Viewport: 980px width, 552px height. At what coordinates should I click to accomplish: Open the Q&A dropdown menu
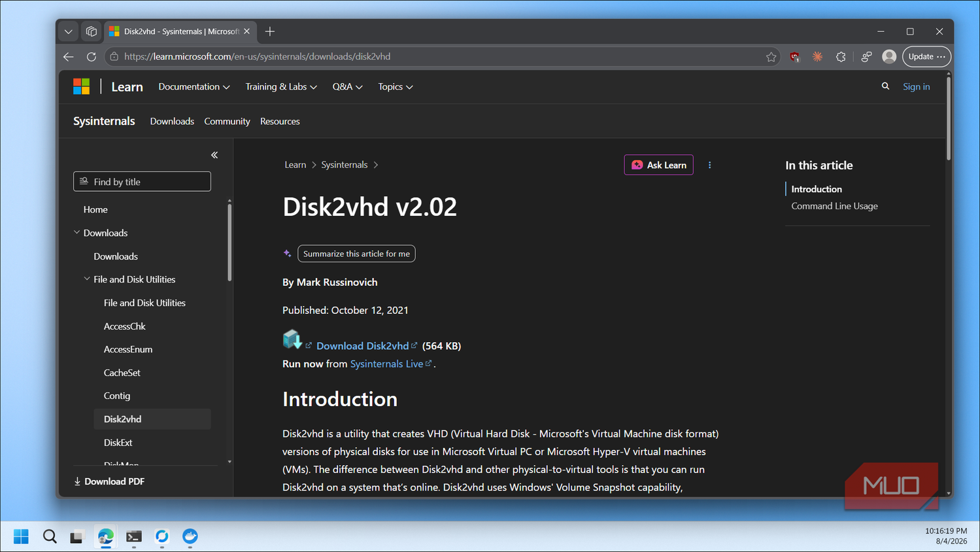[347, 87]
